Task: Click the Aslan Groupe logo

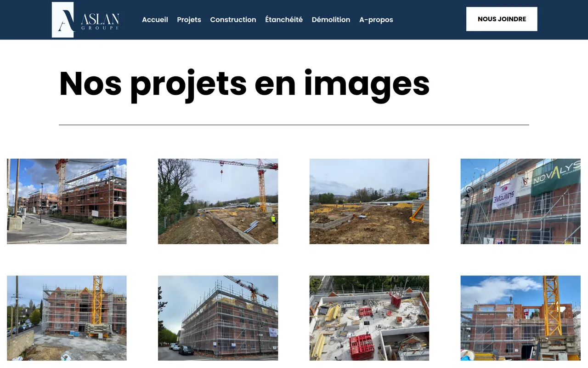Action: (86, 20)
